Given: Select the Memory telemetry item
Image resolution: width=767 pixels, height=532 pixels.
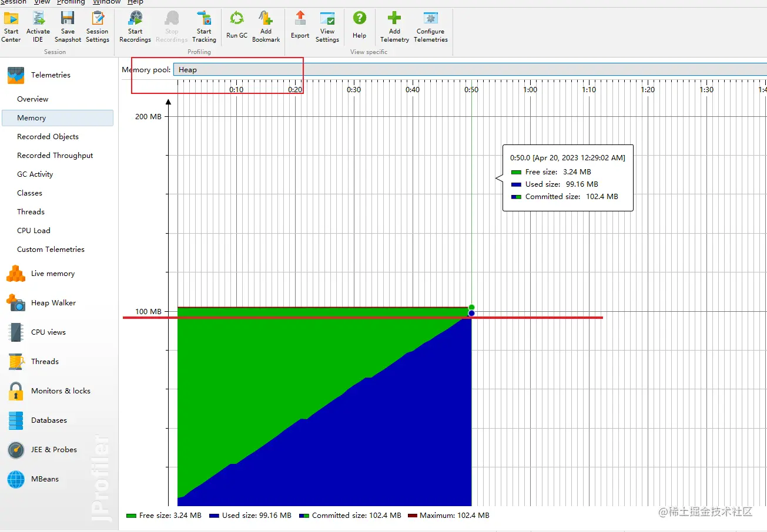Looking at the screenshot, I should point(58,118).
